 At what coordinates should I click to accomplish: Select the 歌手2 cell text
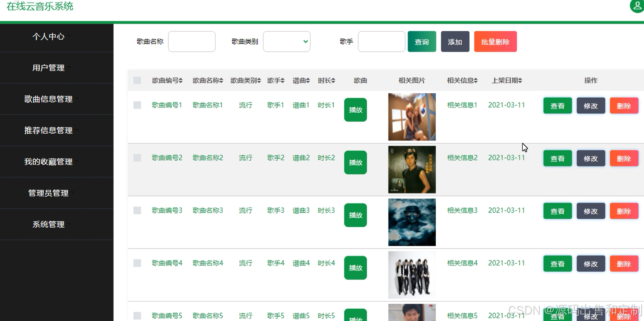point(276,157)
